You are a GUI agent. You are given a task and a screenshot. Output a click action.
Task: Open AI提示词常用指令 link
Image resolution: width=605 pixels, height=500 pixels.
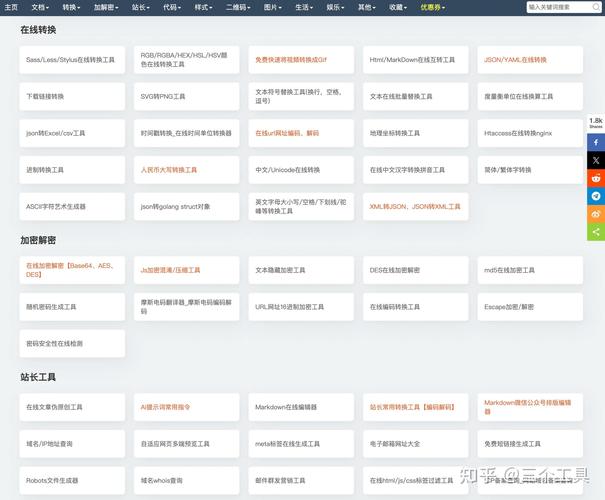pyautogui.click(x=165, y=407)
